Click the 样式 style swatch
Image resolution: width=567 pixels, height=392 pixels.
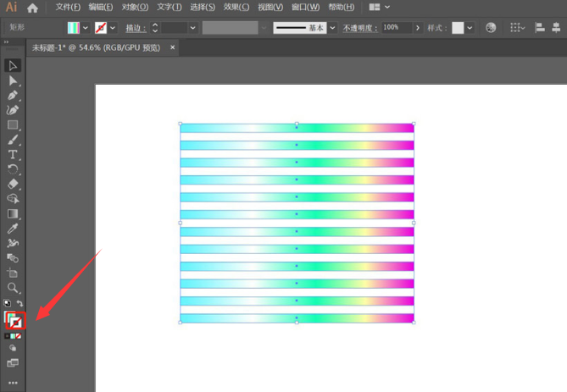(x=458, y=28)
